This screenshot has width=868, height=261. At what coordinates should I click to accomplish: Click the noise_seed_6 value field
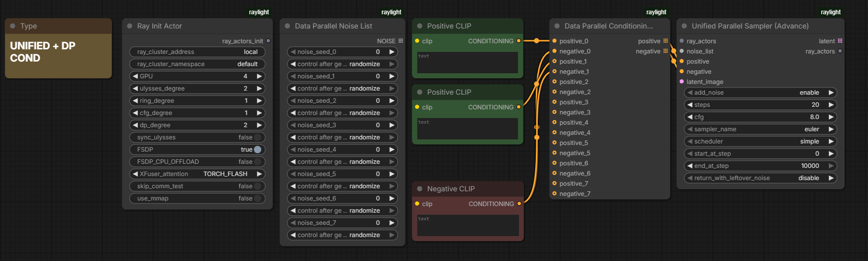click(342, 198)
